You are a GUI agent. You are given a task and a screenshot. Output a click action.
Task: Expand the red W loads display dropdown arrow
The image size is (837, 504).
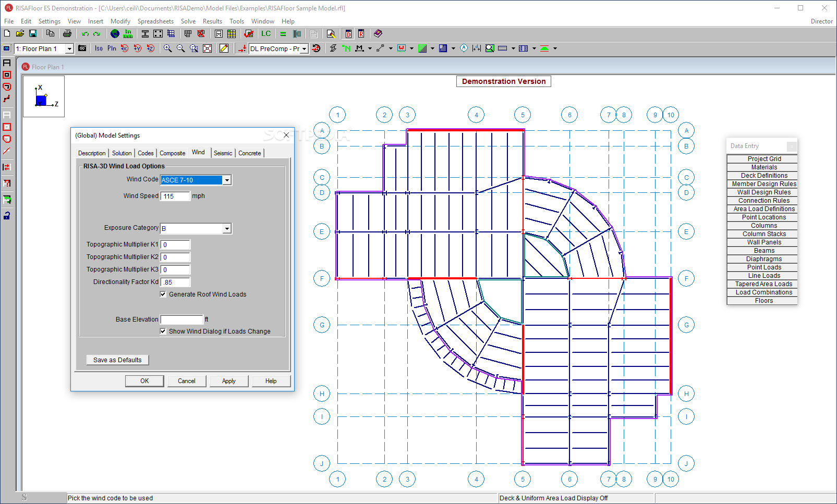click(411, 48)
